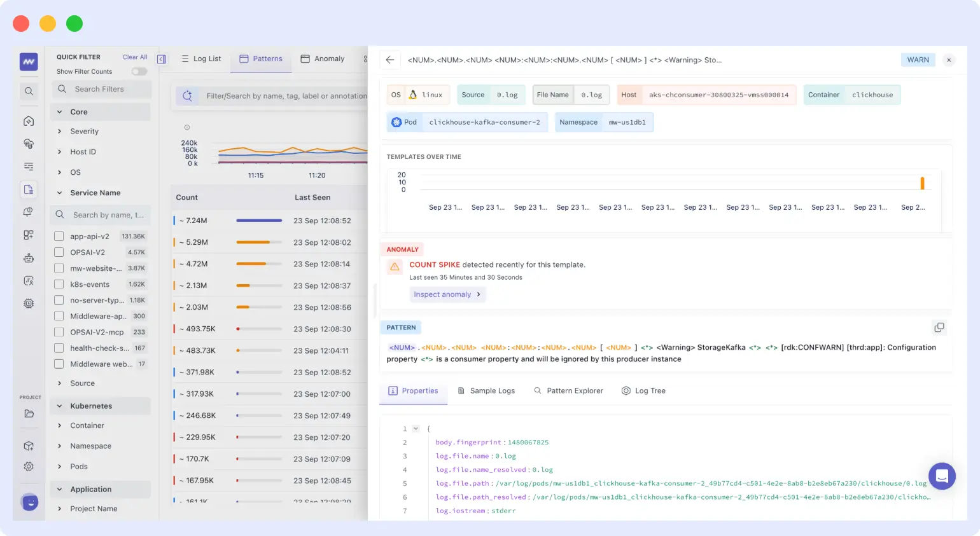
Task: Click Clear All in quick filter
Action: tap(135, 57)
